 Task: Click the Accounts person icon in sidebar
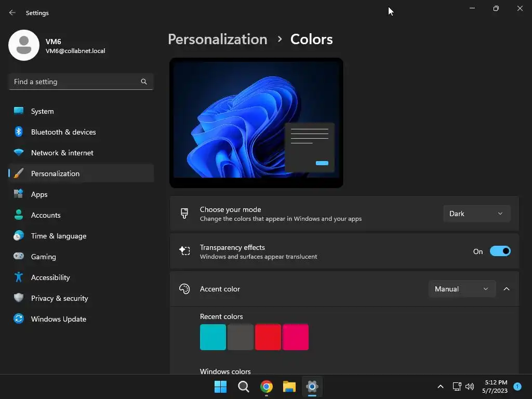click(x=19, y=215)
